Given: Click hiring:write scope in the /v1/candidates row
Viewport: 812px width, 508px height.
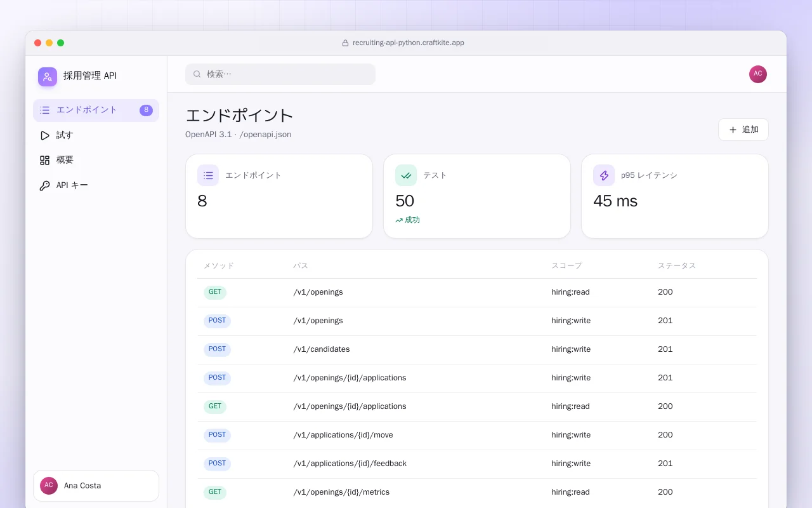Looking at the screenshot, I should pyautogui.click(x=571, y=349).
